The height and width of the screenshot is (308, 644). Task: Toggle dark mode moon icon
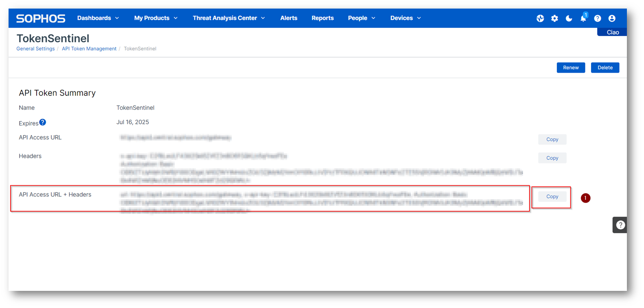pos(569,18)
